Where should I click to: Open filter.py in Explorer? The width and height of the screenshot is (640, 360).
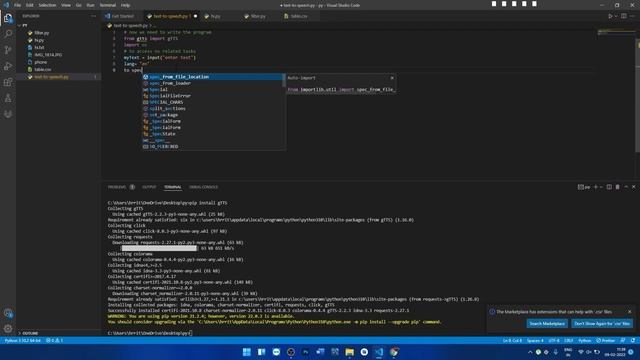(x=59, y=33)
